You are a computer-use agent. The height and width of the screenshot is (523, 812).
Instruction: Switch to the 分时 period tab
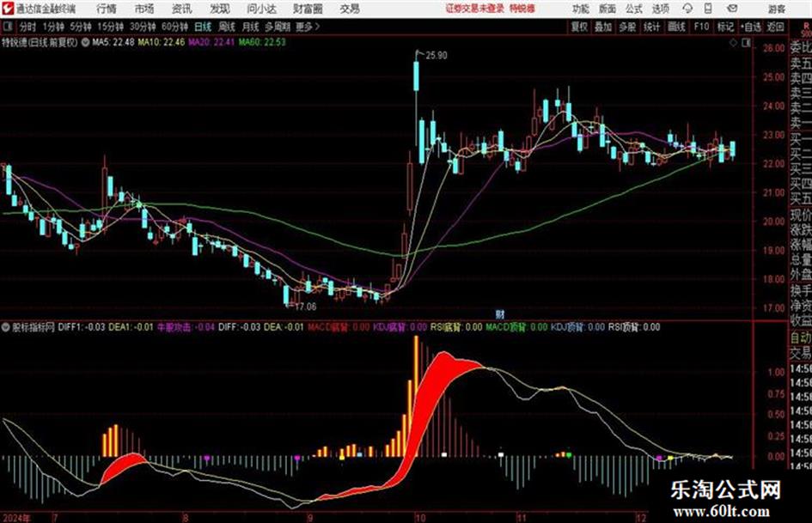[28, 27]
